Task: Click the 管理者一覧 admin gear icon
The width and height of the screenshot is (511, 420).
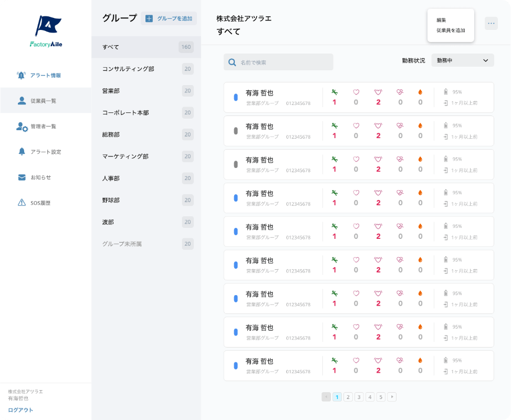Action: [22, 127]
